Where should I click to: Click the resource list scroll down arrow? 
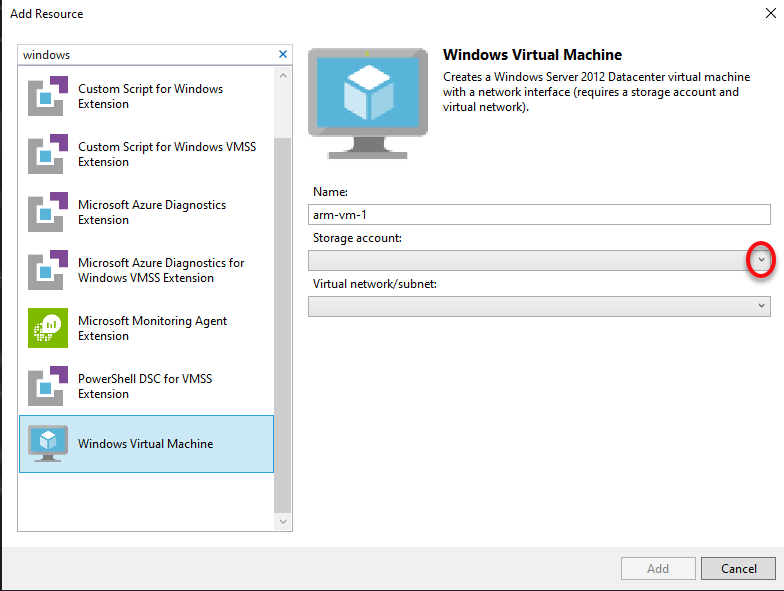pyautogui.click(x=283, y=522)
